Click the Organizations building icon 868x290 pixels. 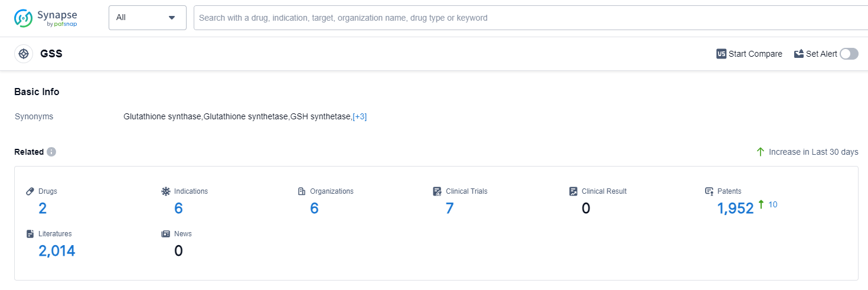pyautogui.click(x=302, y=191)
